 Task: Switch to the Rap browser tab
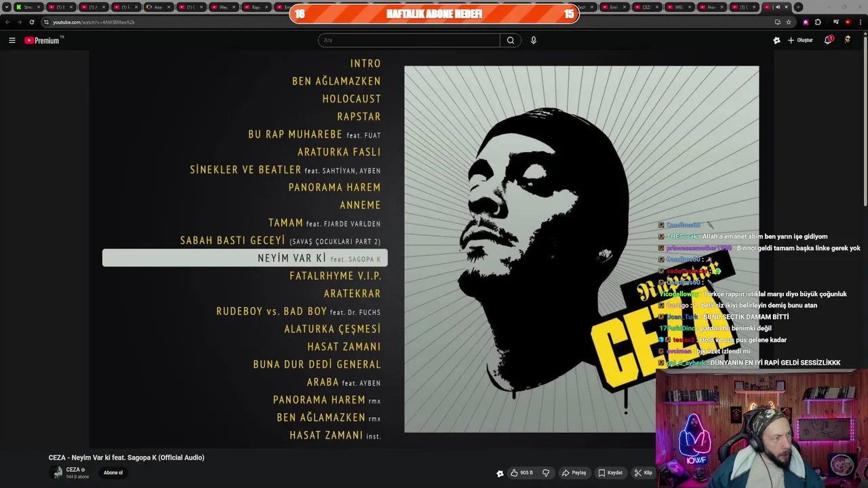click(x=256, y=7)
